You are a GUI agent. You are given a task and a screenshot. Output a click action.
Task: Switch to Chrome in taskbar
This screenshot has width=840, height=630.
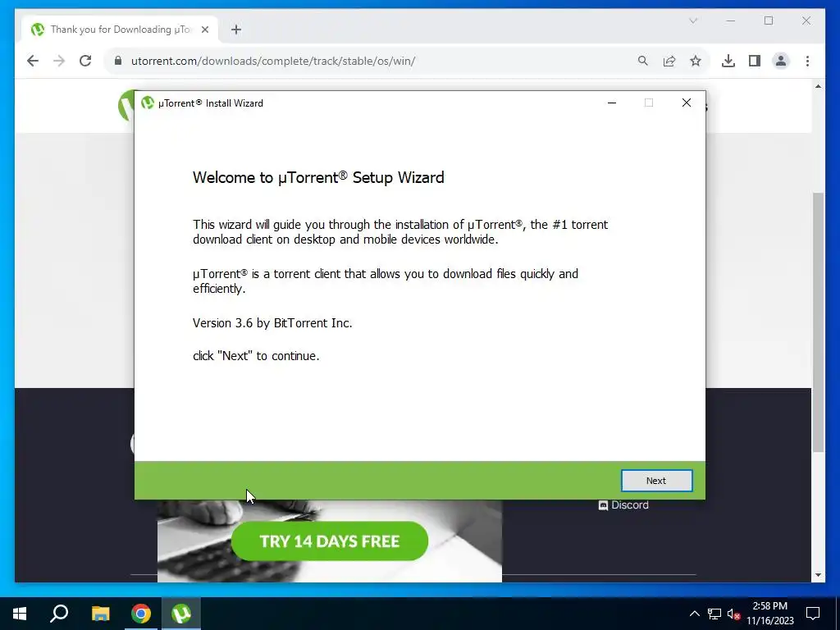click(x=141, y=614)
